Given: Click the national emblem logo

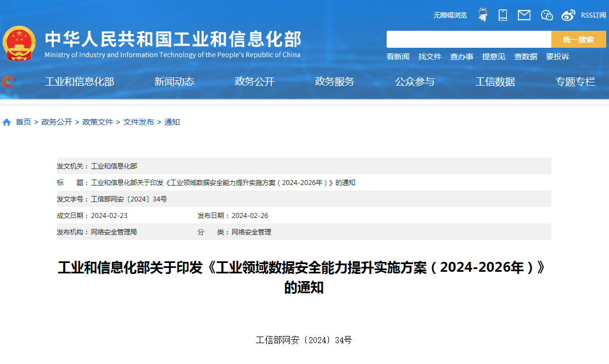Looking at the screenshot, I should 19,43.
